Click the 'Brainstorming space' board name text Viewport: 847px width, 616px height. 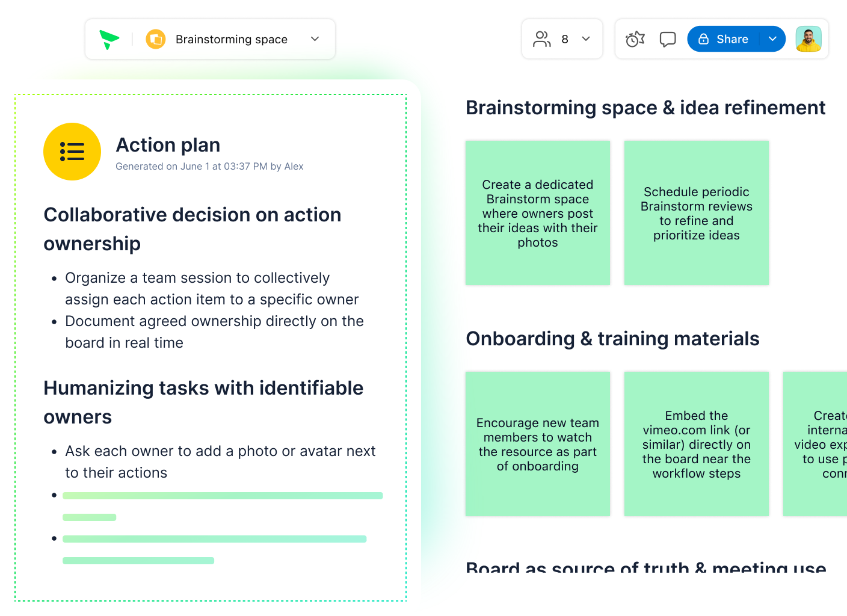232,39
